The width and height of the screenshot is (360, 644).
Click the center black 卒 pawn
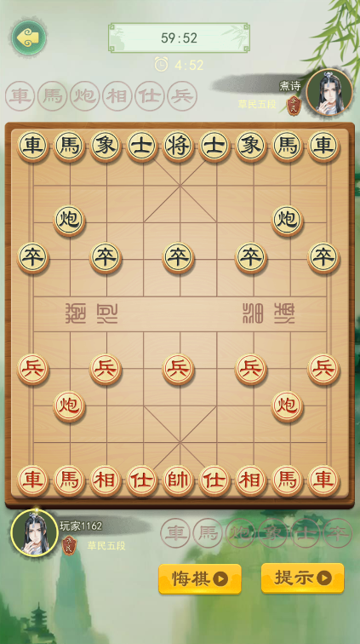[x=178, y=258]
